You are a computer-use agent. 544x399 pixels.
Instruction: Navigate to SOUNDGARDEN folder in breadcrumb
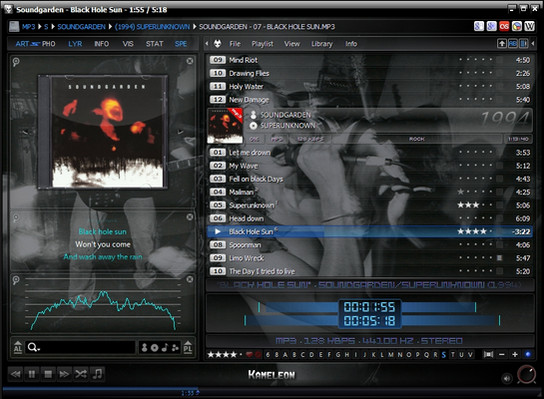point(82,27)
